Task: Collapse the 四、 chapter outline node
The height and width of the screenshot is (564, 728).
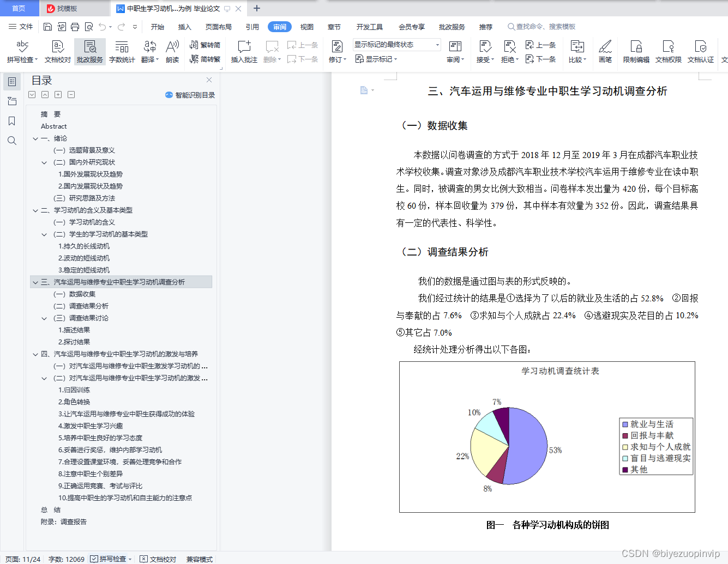Action: click(x=35, y=354)
